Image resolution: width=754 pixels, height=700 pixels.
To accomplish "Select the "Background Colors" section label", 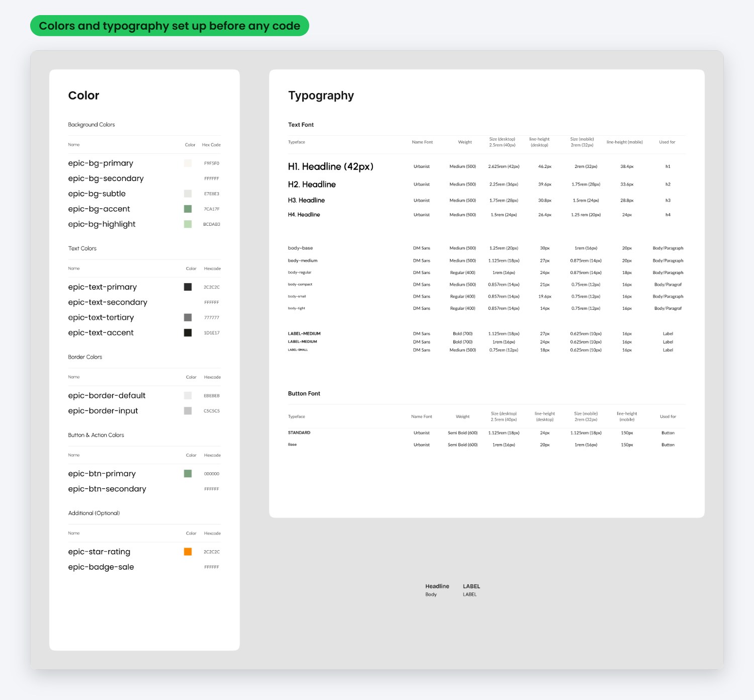I will (x=91, y=125).
